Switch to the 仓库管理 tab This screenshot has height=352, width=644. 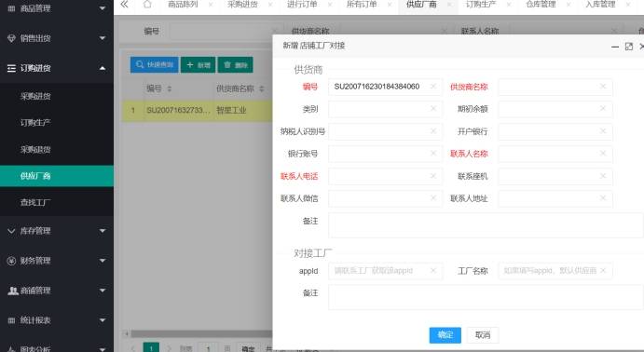[541, 5]
